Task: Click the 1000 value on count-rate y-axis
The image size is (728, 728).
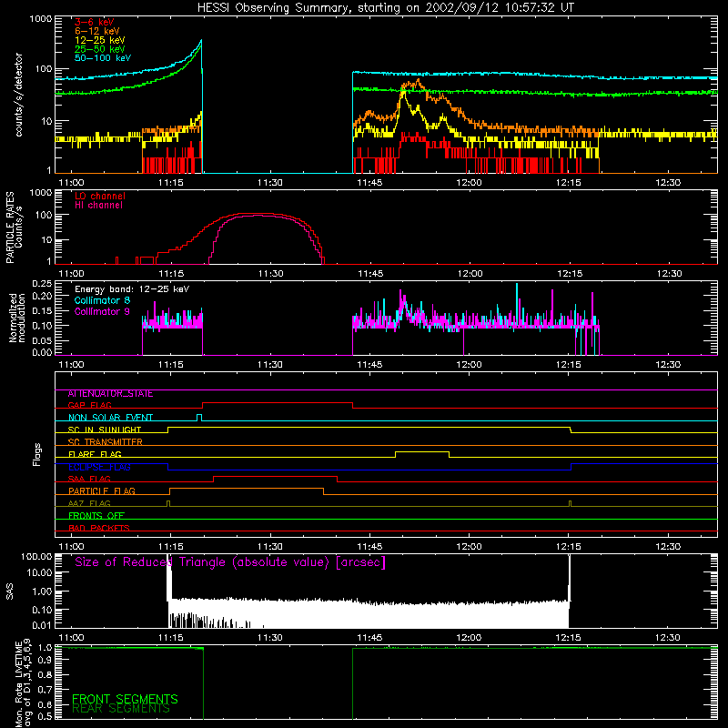Action: (40, 19)
